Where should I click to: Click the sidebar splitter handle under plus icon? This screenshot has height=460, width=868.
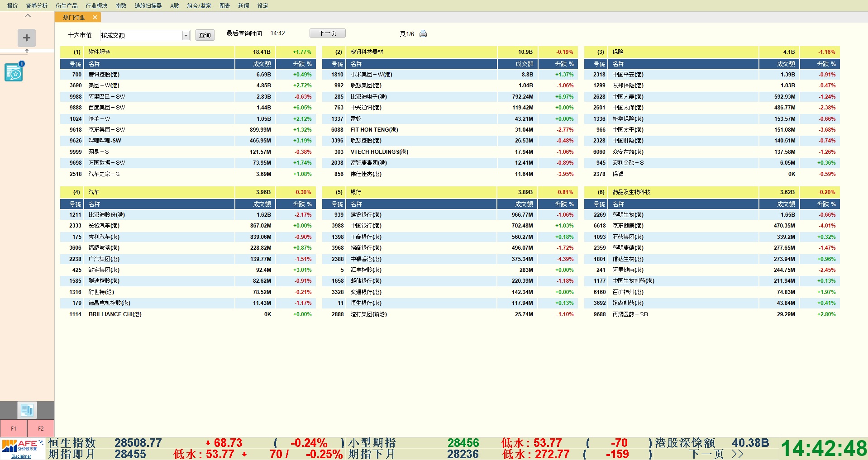point(27,51)
